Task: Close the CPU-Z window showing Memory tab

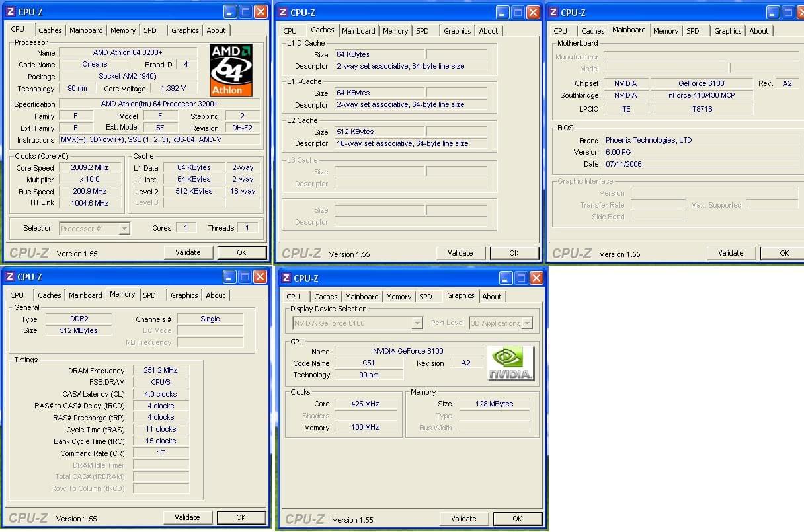Action: click(x=261, y=277)
